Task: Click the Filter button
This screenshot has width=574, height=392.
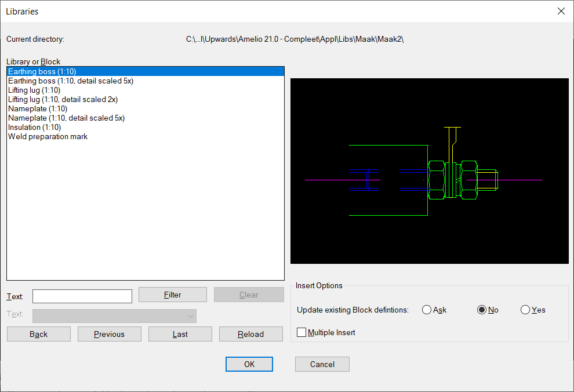Action: click(173, 295)
